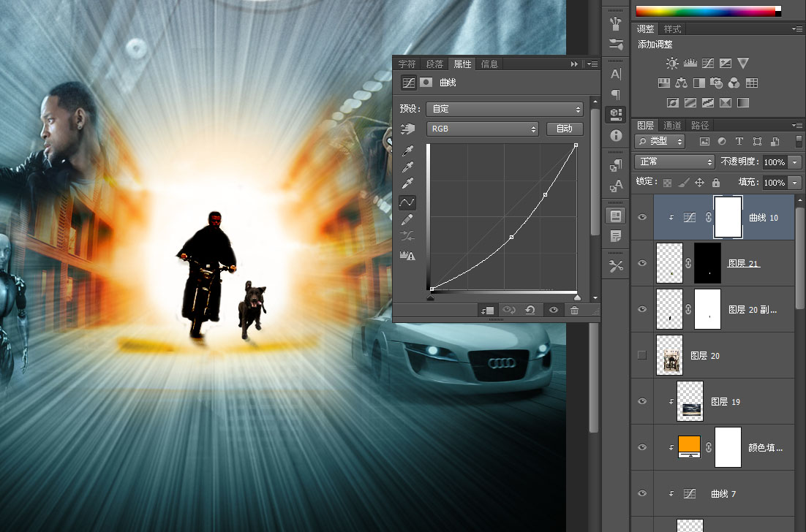The width and height of the screenshot is (806, 532).
Task: Choose edit points curve mode
Action: (407, 202)
